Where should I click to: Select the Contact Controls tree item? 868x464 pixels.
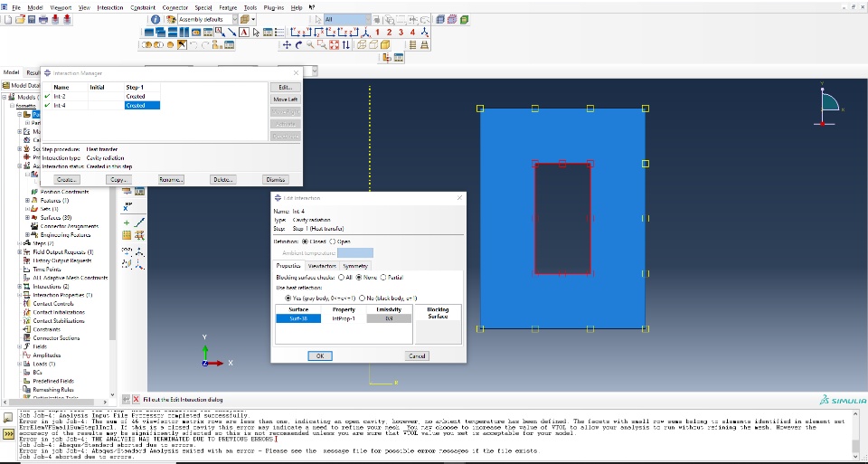click(53, 303)
